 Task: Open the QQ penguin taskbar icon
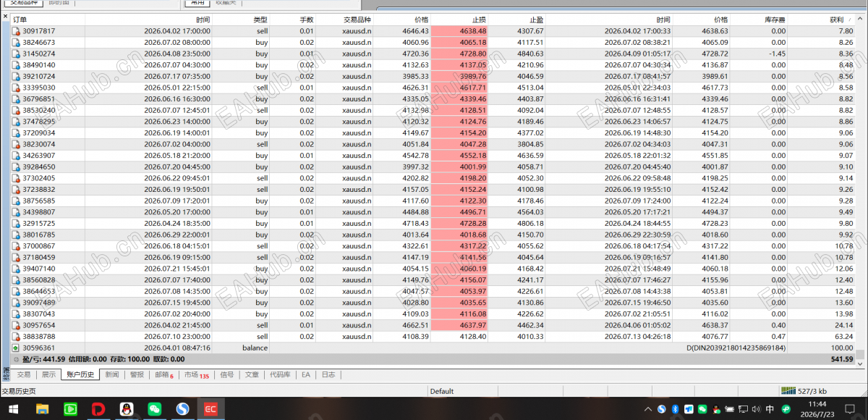coord(127,409)
